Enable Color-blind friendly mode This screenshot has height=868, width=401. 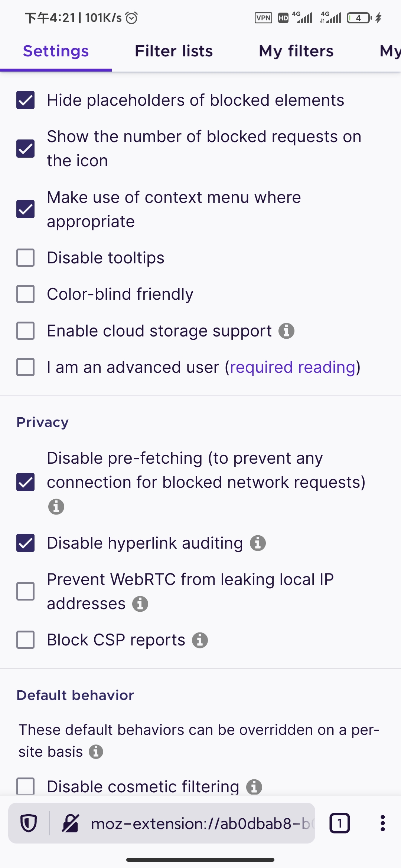25,294
